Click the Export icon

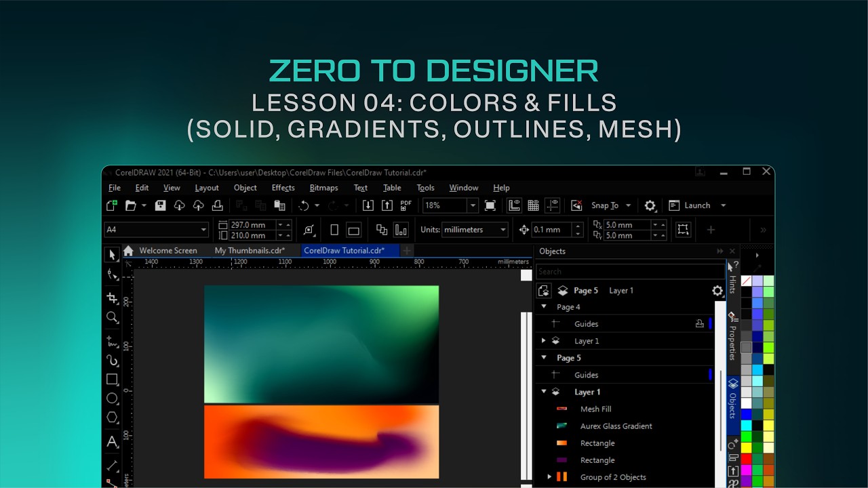coord(387,205)
